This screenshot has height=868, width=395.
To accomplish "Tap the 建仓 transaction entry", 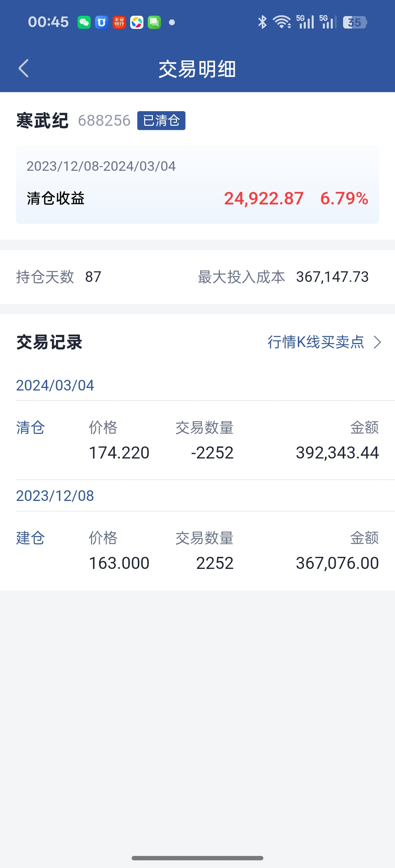I will pyautogui.click(x=197, y=551).
